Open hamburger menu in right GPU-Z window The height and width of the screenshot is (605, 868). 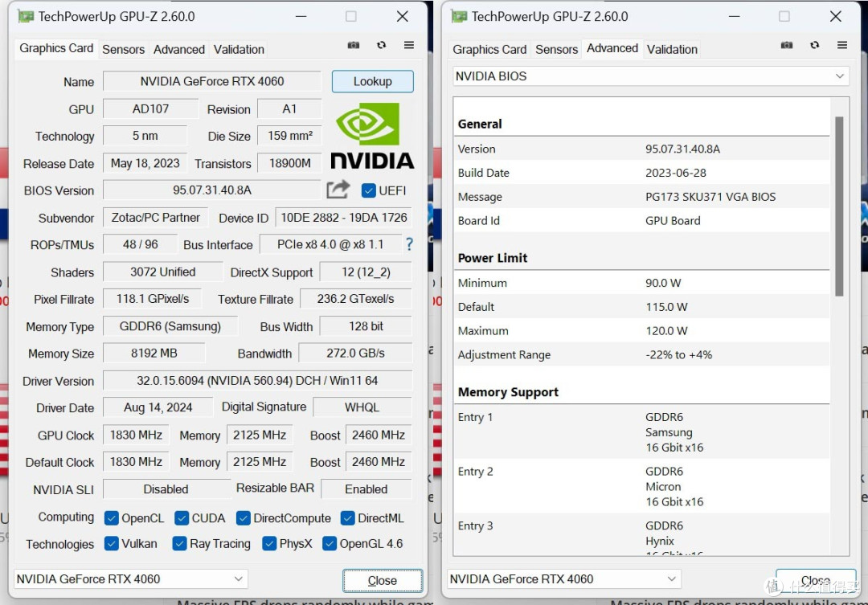click(842, 45)
